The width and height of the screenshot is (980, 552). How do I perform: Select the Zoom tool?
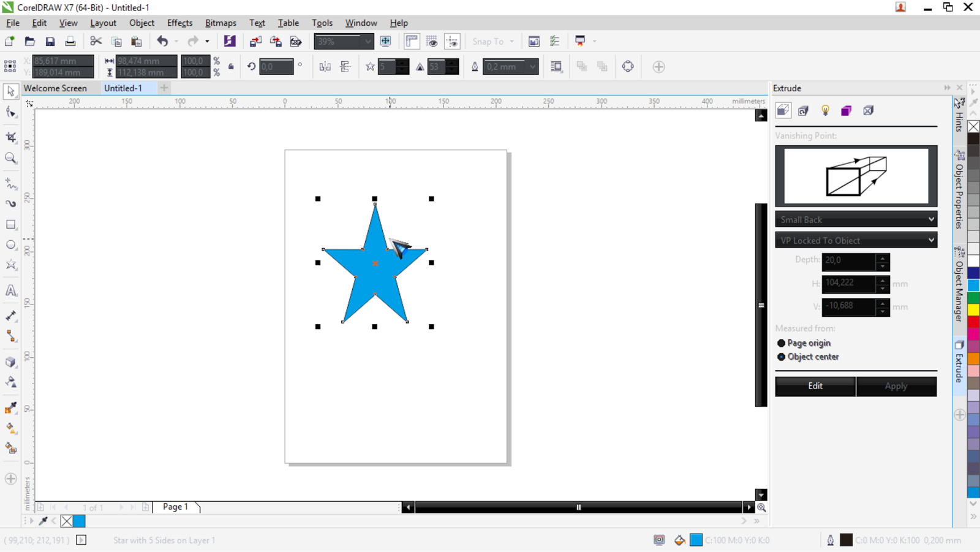(10, 158)
